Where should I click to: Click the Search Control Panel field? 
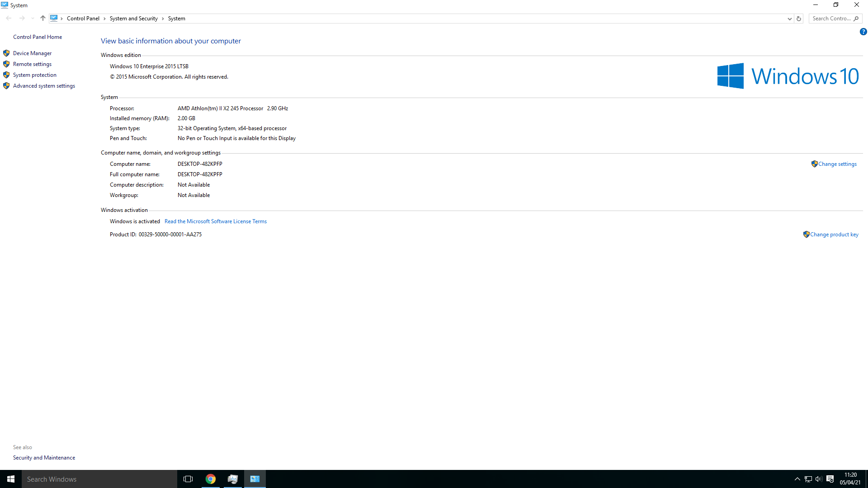pyautogui.click(x=831, y=19)
